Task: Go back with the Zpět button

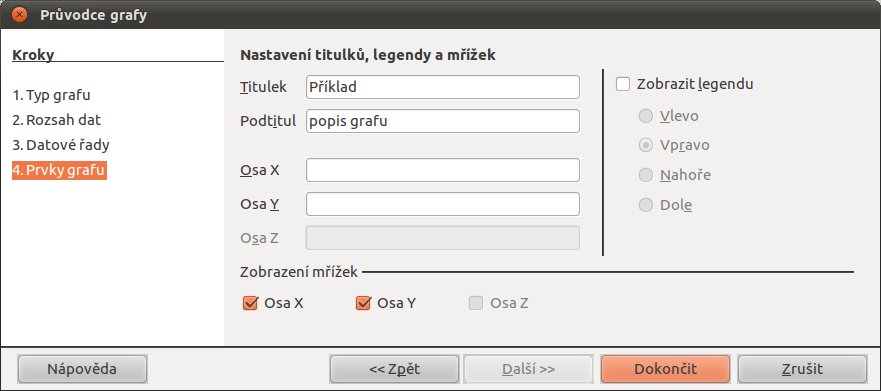Action: (394, 369)
